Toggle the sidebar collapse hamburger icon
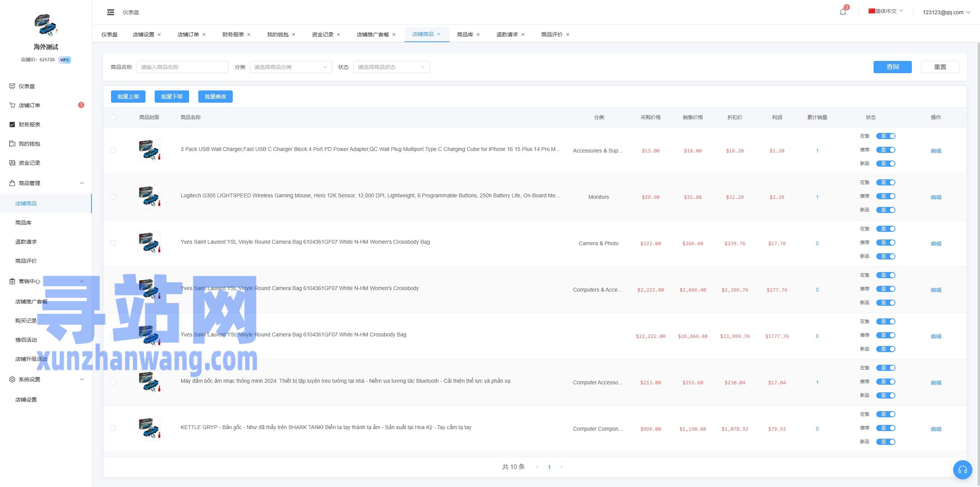Image resolution: width=980 pixels, height=487 pixels. tap(111, 12)
